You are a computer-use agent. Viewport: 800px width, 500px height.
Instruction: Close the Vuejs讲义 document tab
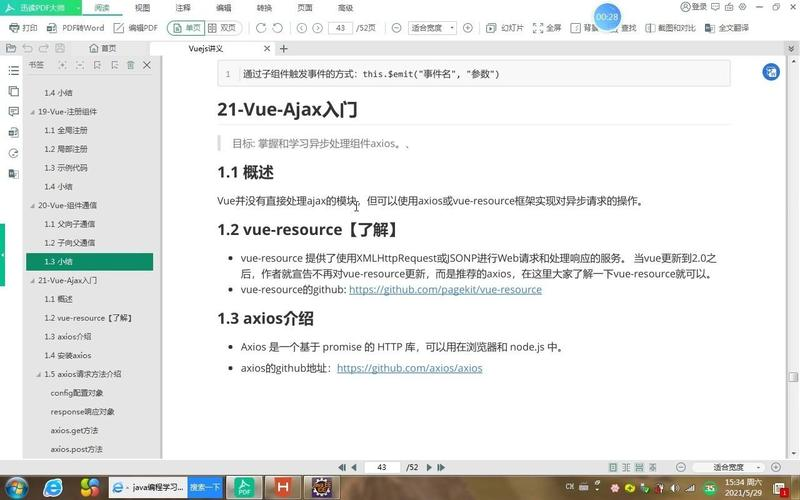click(x=267, y=48)
